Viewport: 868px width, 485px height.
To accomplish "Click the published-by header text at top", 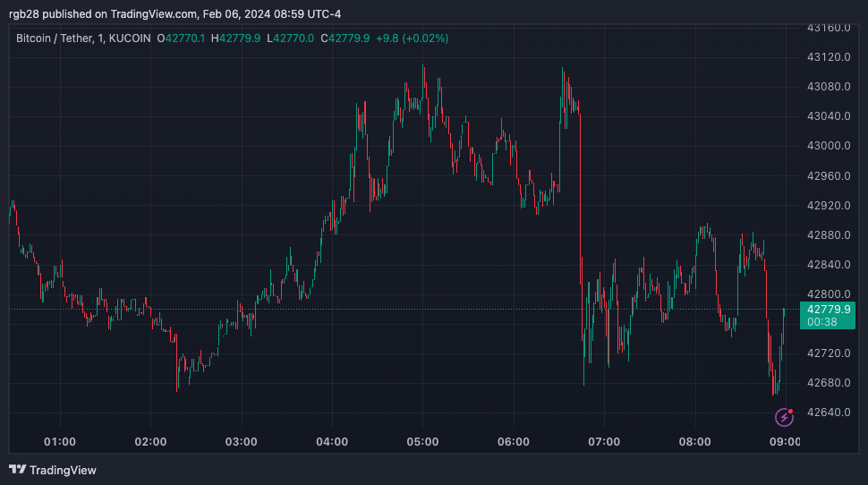I will 174,13.
